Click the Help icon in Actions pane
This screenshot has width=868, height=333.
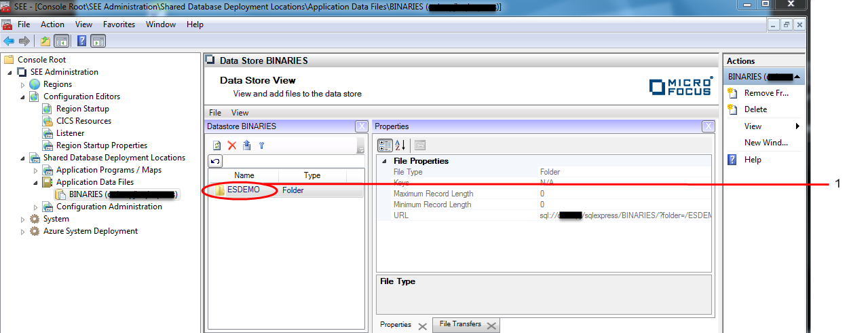[732, 160]
